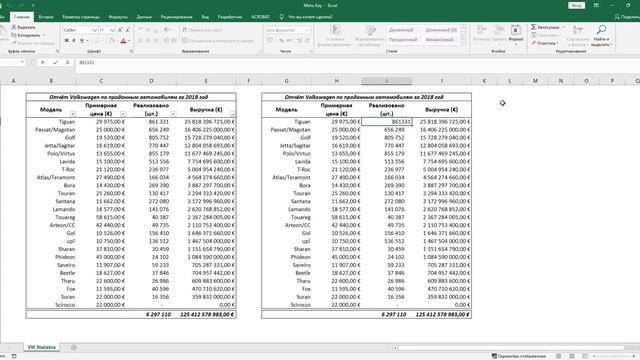Click the Insert cells icon
This screenshot has height=360, width=640.
pyautogui.click(x=482, y=30)
